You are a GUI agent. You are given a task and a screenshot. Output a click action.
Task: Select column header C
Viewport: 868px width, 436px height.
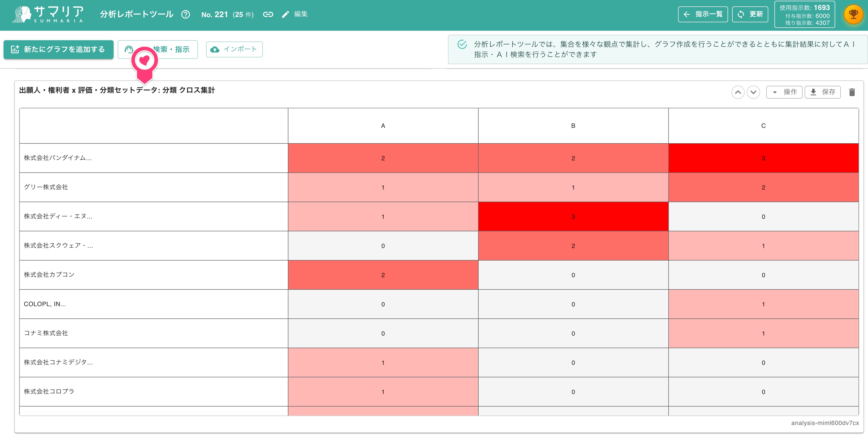[763, 126]
